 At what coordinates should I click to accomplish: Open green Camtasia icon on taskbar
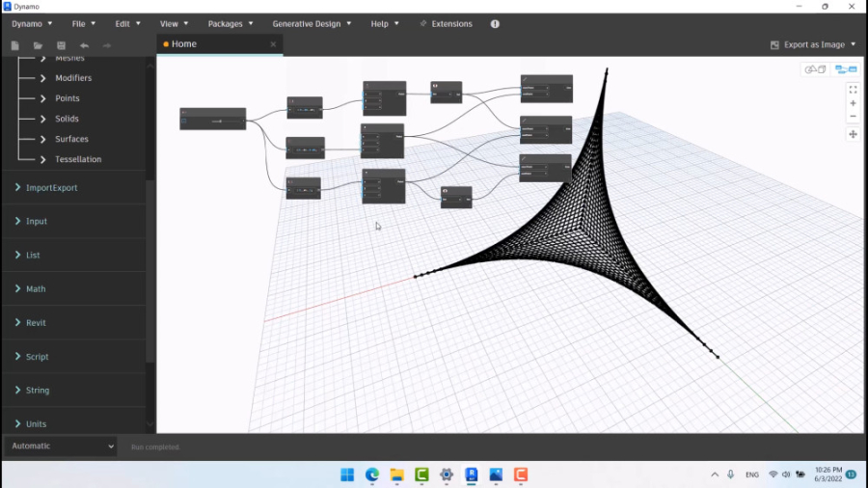pos(421,474)
